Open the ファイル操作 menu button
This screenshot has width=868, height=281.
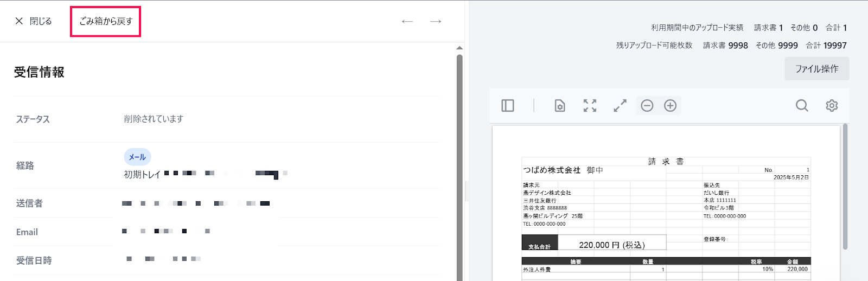(x=817, y=69)
